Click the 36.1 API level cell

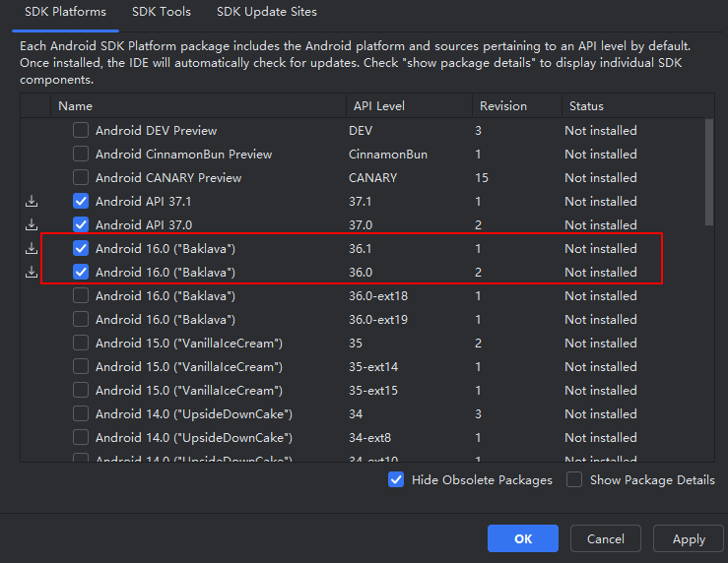(x=361, y=249)
